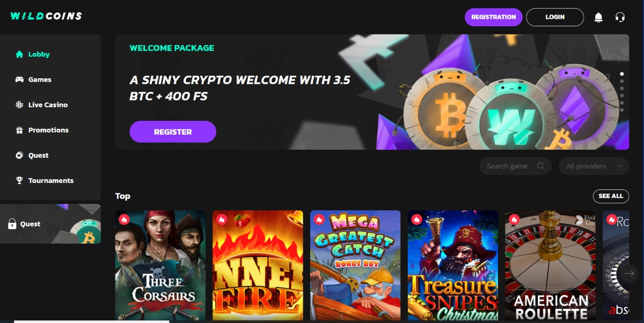Screen dimensions: 644x323
Task: Click the Promotions gift icon
Action: click(19, 130)
